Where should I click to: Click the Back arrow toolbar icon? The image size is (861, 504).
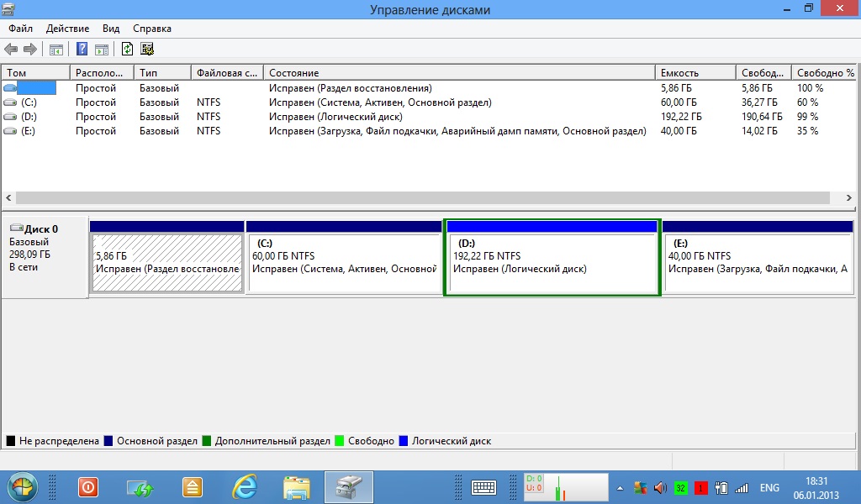10,50
